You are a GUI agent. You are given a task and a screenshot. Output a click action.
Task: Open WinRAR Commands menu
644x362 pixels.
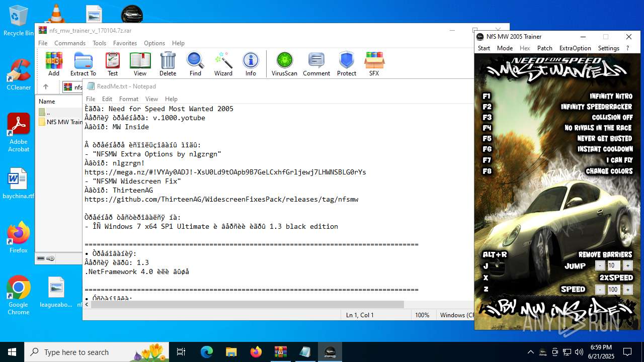click(x=70, y=43)
